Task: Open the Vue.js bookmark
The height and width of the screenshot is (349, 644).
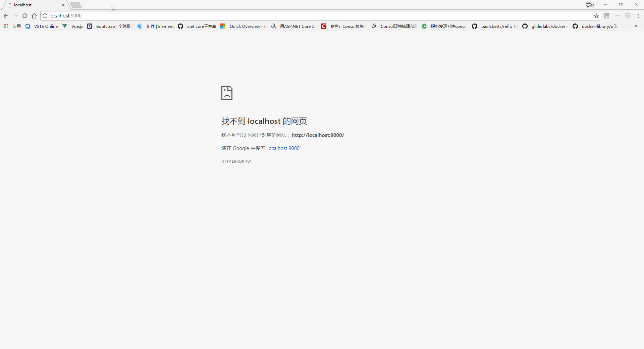Action: coord(72,26)
